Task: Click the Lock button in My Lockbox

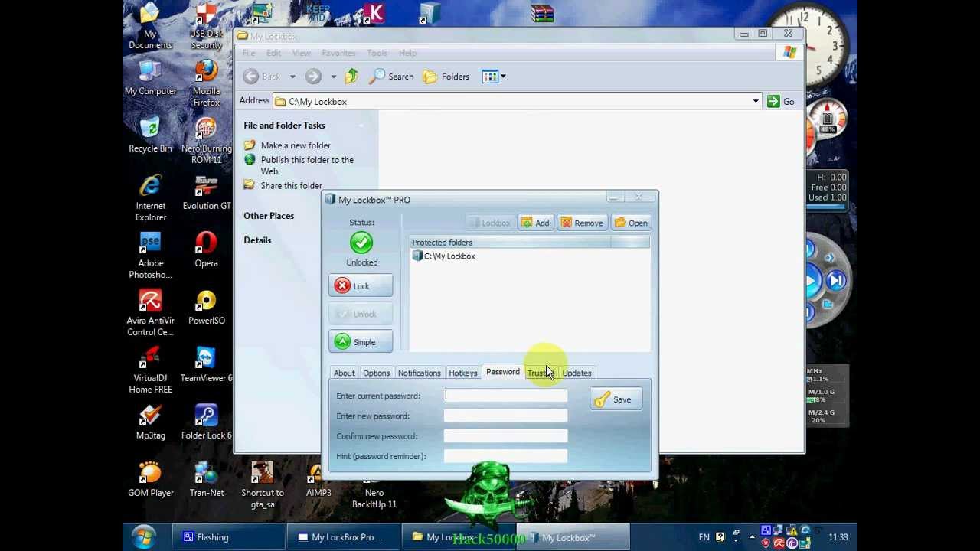Action: pos(361,286)
